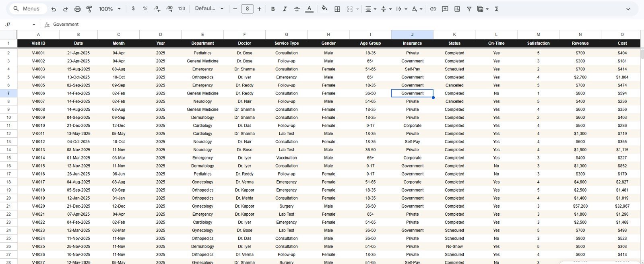This screenshot has height=264, width=644.
Task: Open the horizontal align dropdown
Action: [371, 9]
